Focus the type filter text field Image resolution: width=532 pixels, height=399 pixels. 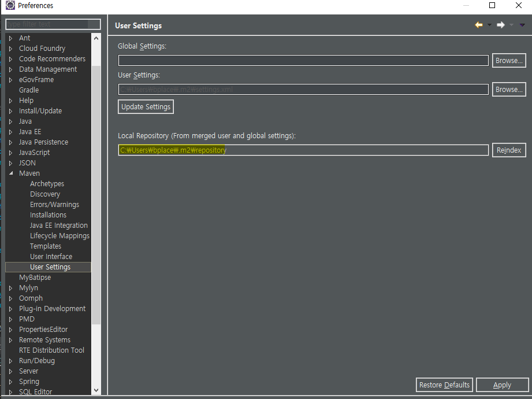[x=53, y=24]
